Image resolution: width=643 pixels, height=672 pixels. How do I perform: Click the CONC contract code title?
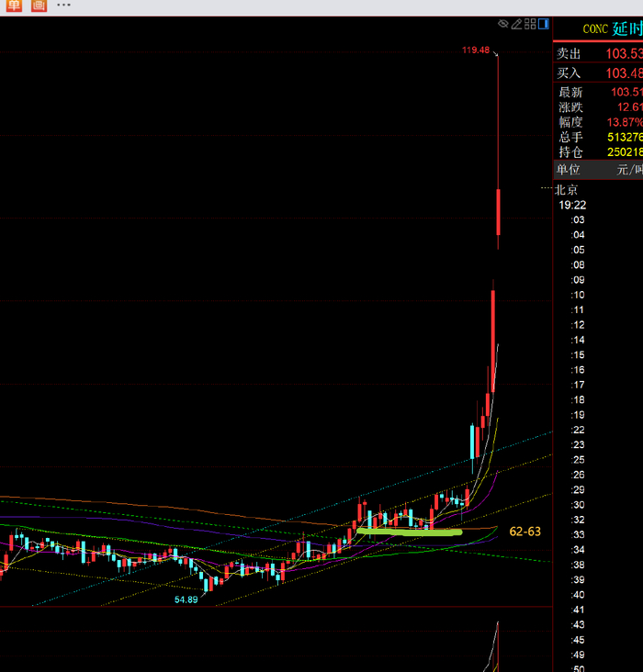click(595, 29)
